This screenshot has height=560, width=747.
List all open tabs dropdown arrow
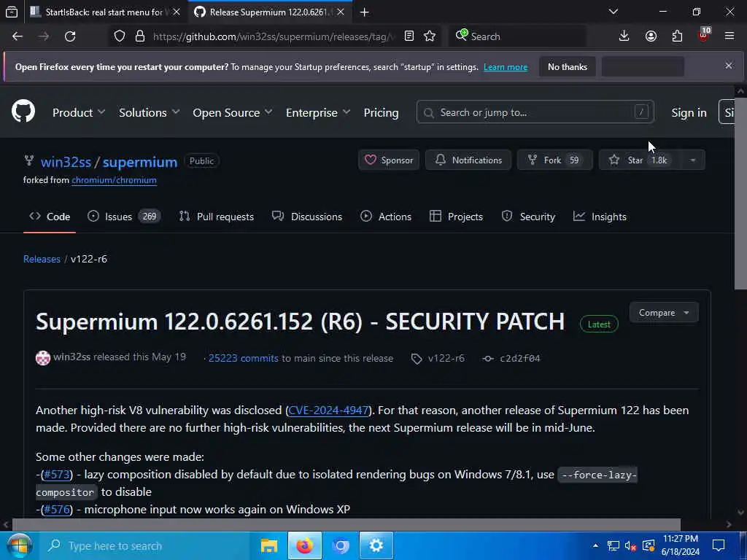(x=613, y=12)
